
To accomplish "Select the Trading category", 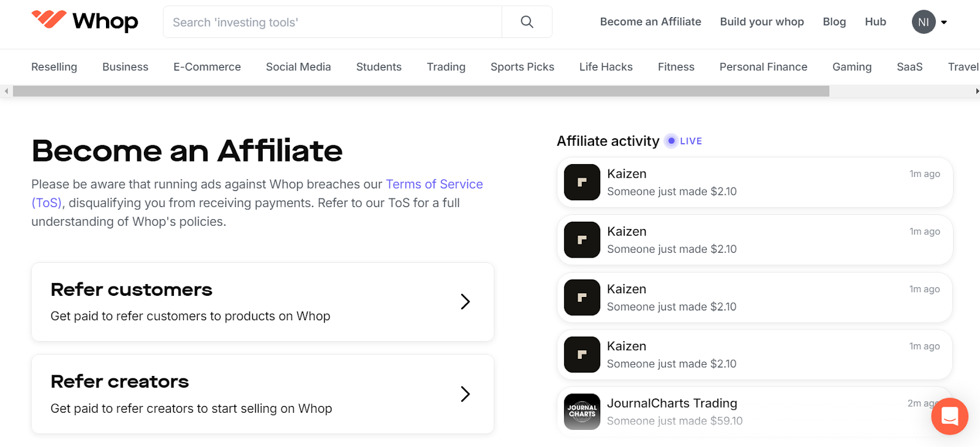I will pyautogui.click(x=446, y=67).
